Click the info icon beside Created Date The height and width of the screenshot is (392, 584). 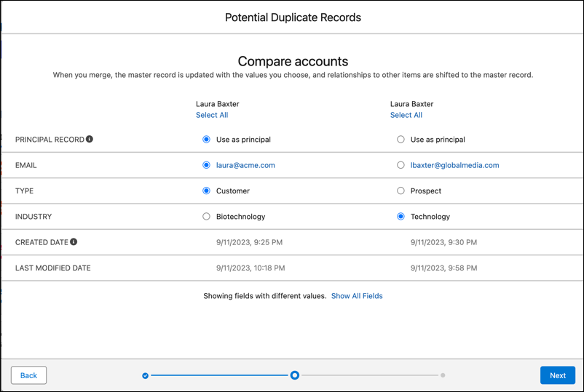pos(74,242)
